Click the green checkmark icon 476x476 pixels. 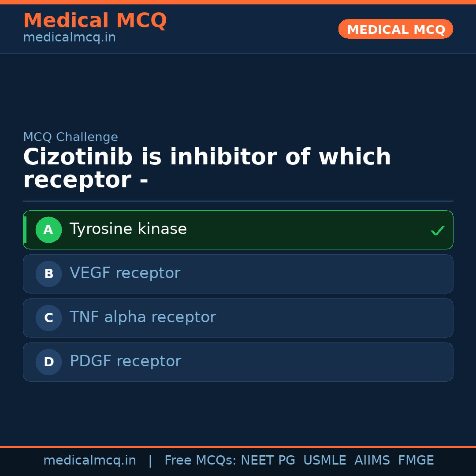pos(437,231)
